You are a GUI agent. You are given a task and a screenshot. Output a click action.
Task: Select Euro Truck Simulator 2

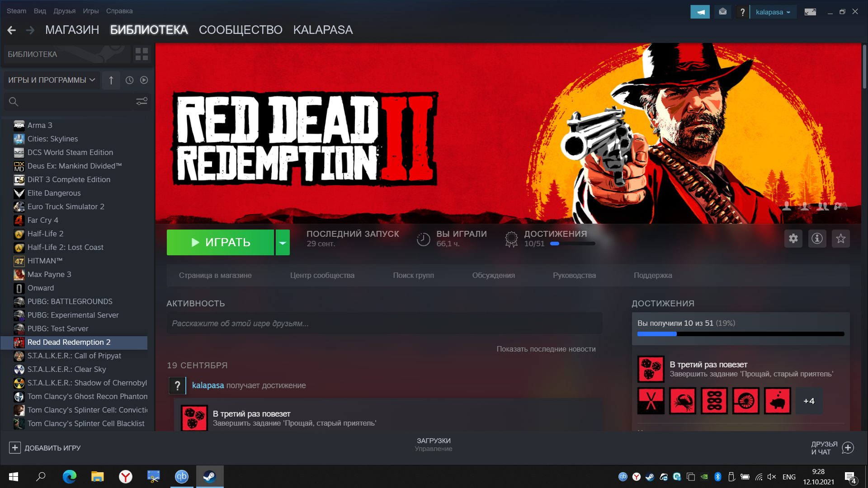tap(75, 206)
